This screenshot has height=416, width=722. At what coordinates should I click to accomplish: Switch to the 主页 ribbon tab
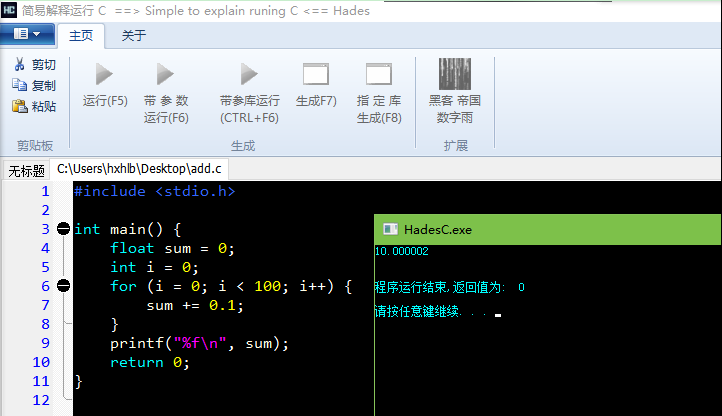(80, 36)
